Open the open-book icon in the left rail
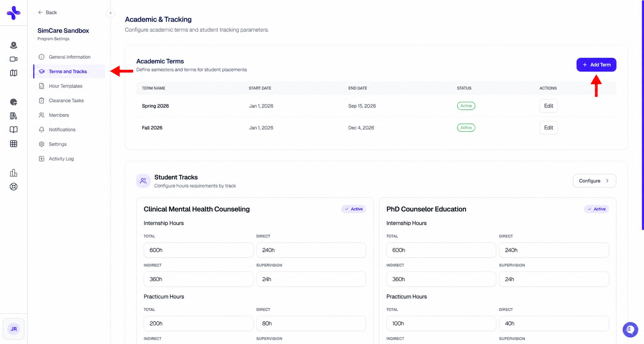This screenshot has width=644, height=344. click(x=14, y=130)
